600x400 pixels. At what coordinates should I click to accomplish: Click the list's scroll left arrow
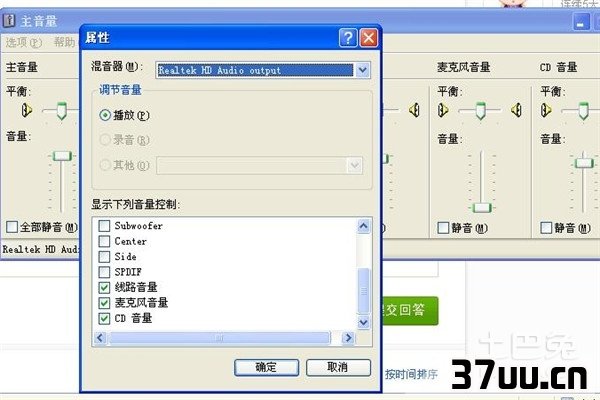100,338
